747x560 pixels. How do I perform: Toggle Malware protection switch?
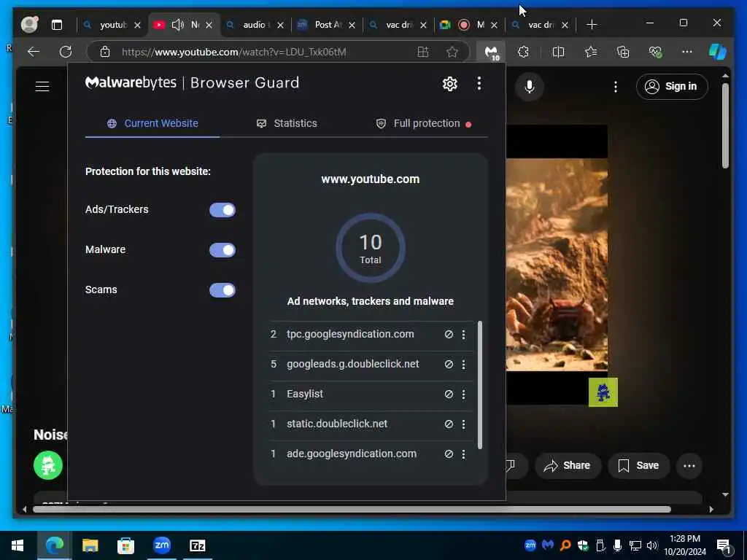click(x=222, y=250)
